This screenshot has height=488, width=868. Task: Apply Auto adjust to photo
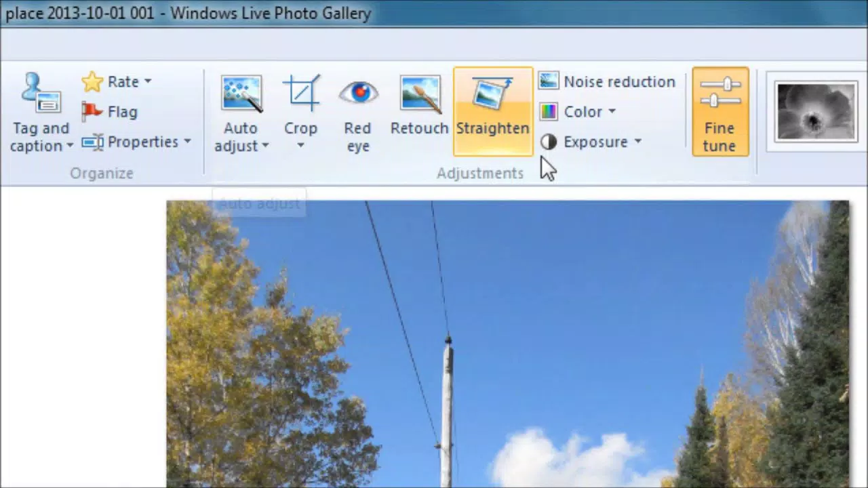pos(241,113)
